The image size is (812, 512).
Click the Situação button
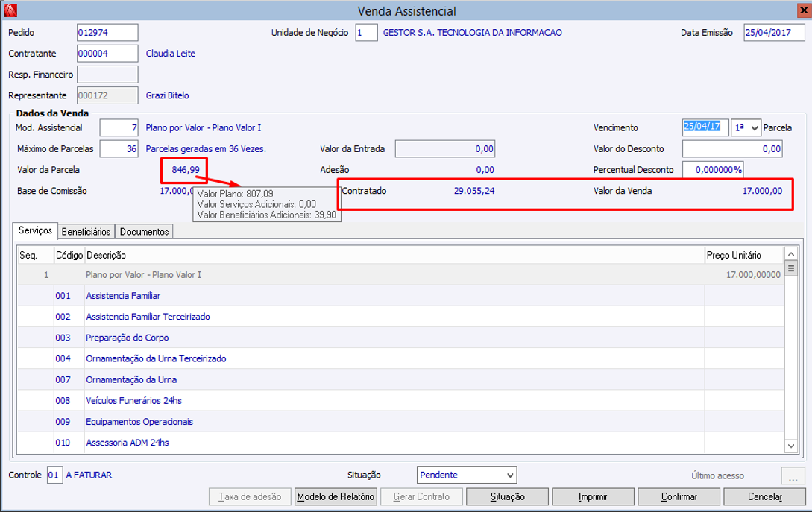point(508,496)
